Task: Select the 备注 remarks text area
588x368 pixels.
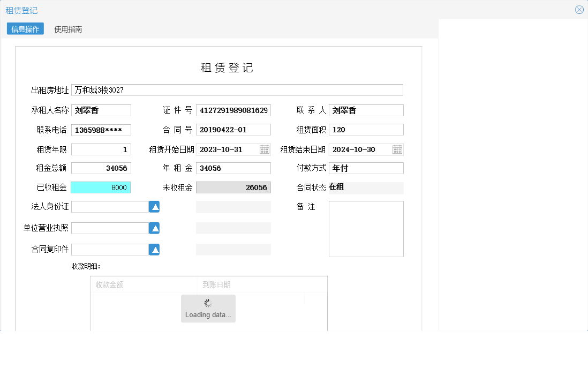Action: (366, 229)
